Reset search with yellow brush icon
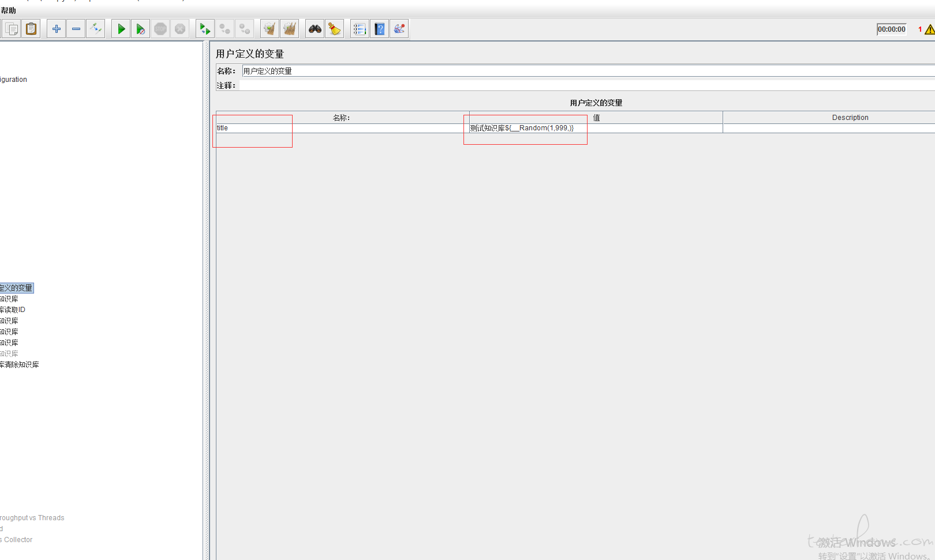Screen dimensions: 935x560 335,29
